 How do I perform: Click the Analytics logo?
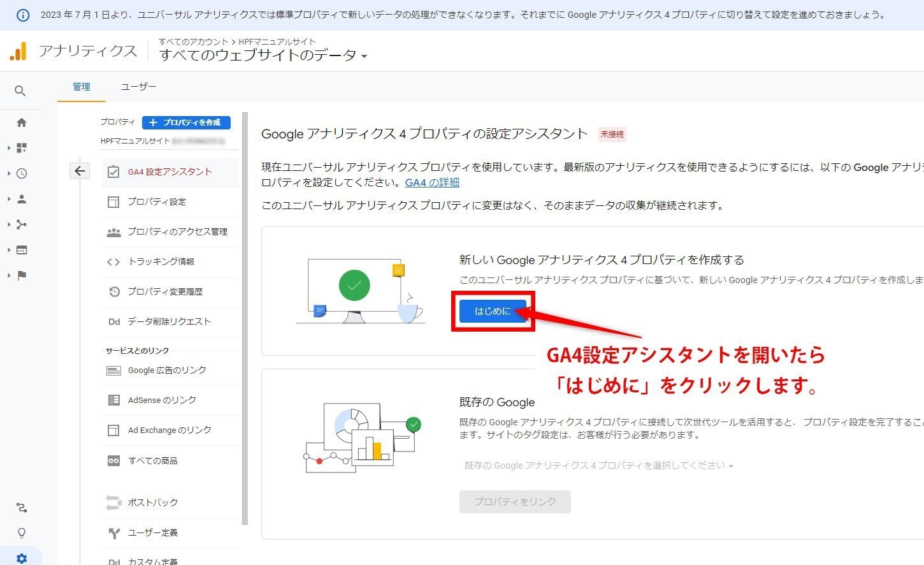(18, 51)
